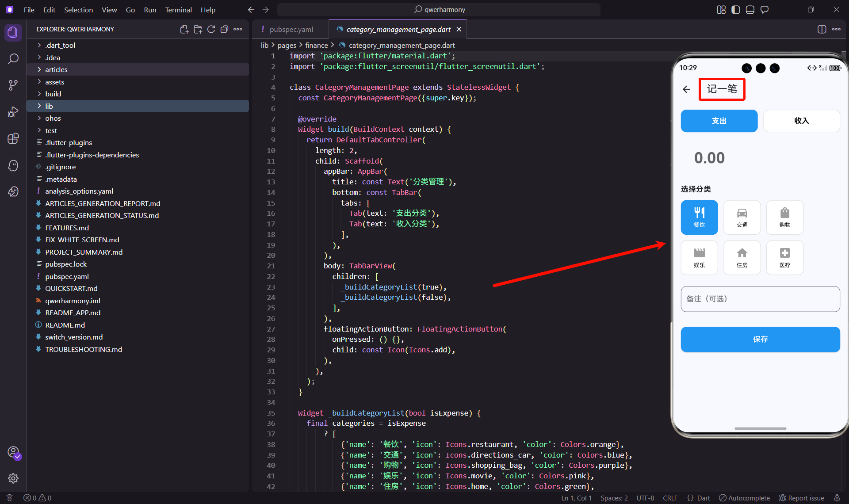The height and width of the screenshot is (504, 849).
Task: Select 收入 toggle in phone preview
Action: [801, 121]
